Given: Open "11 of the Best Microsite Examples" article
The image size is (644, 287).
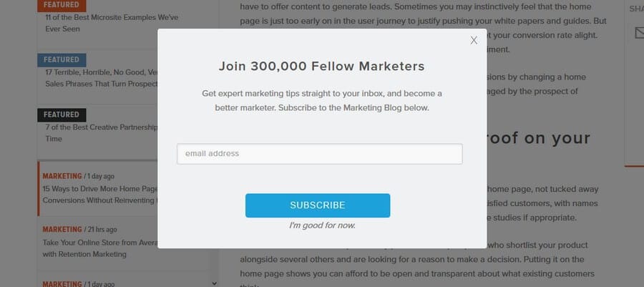Looking at the screenshot, I should tap(112, 24).
